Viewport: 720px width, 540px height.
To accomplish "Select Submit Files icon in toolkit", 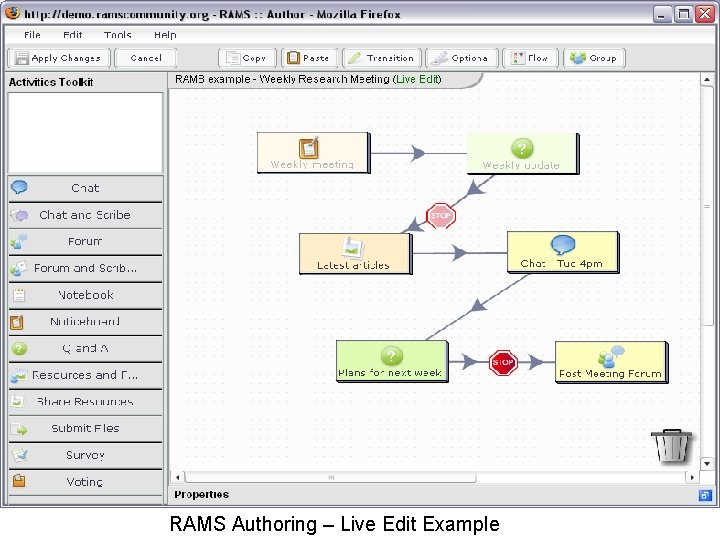I will click(x=19, y=429).
